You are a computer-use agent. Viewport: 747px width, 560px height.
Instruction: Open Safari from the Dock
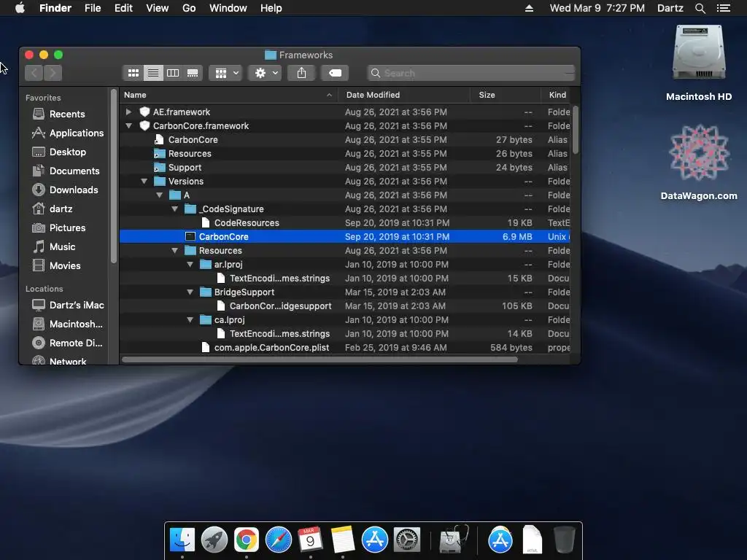tap(278, 540)
